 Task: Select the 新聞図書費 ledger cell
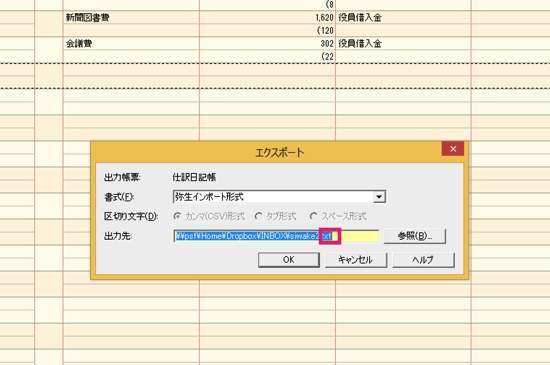point(131,18)
